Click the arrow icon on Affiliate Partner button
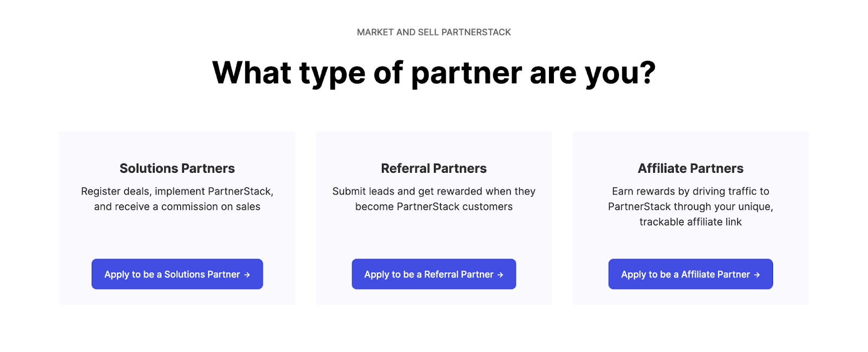The height and width of the screenshot is (352, 868). click(x=757, y=274)
